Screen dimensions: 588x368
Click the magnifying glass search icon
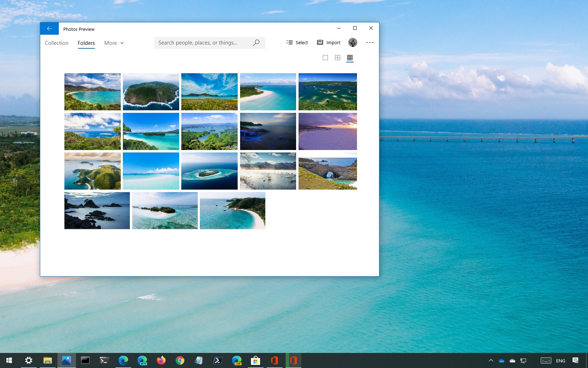pos(256,43)
